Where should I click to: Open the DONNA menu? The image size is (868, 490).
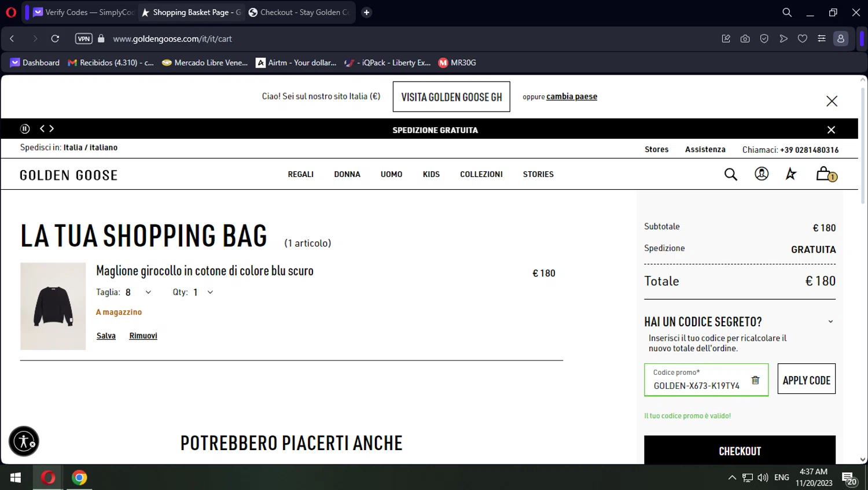pyautogui.click(x=347, y=174)
